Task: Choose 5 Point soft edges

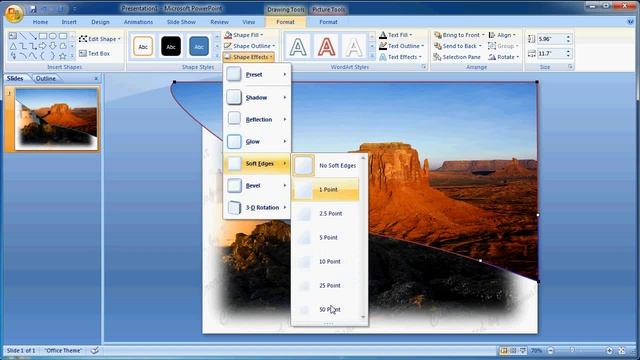Action: pos(326,238)
